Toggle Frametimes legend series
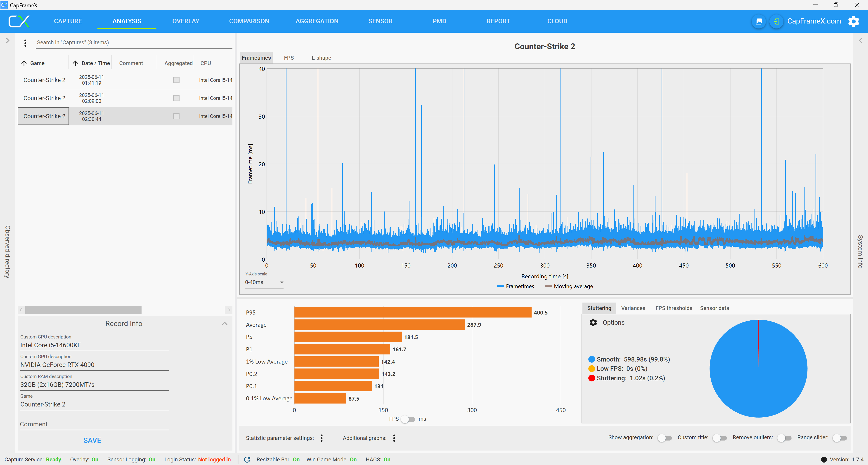The height and width of the screenshot is (465, 868). pos(515,286)
